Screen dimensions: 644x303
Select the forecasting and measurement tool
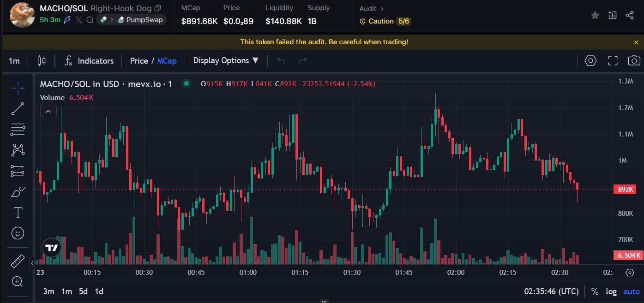pos(18,171)
